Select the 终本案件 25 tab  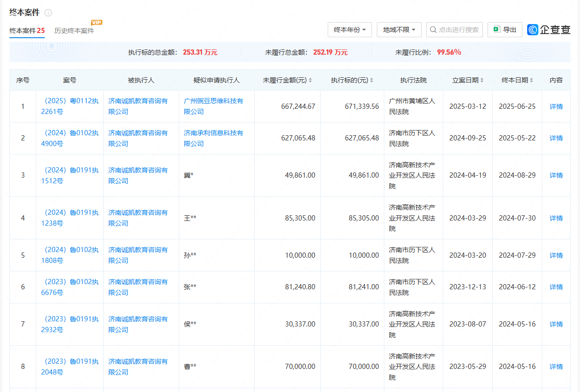click(27, 31)
